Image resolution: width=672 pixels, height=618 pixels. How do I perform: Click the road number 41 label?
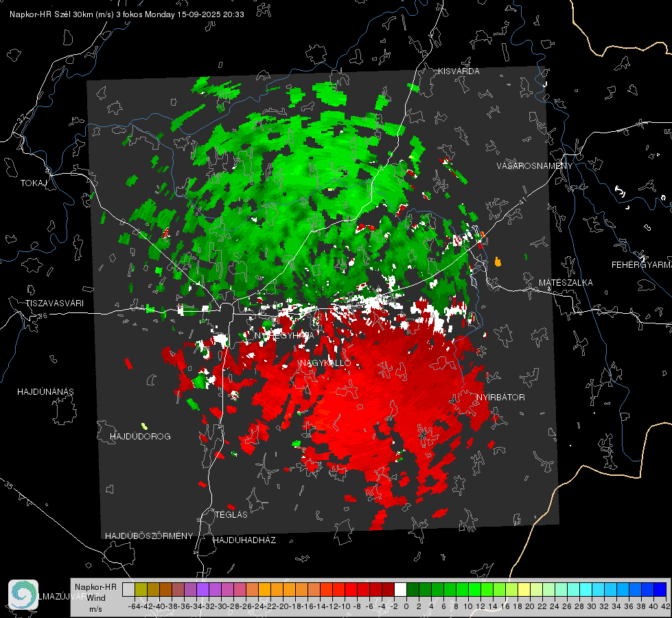(523, 201)
